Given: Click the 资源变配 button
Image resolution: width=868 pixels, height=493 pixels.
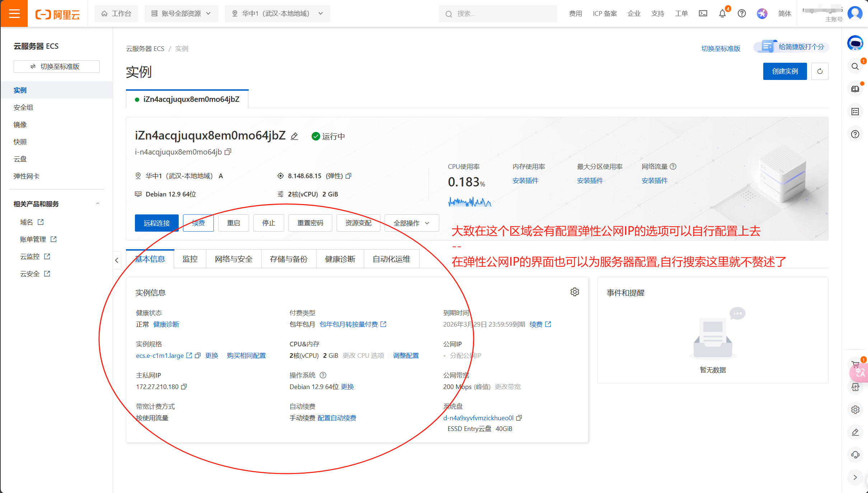Looking at the screenshot, I should point(358,223).
